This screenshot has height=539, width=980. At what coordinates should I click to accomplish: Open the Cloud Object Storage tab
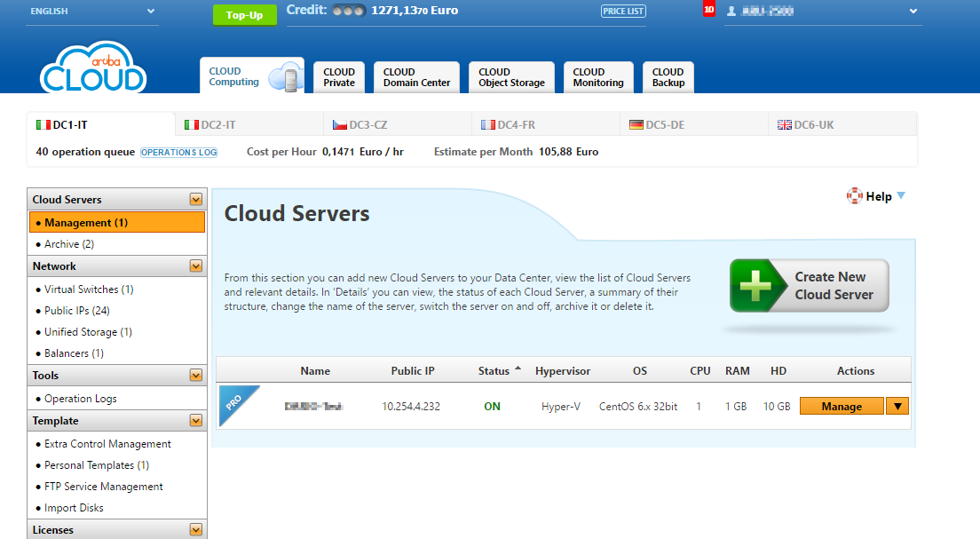[x=511, y=77]
